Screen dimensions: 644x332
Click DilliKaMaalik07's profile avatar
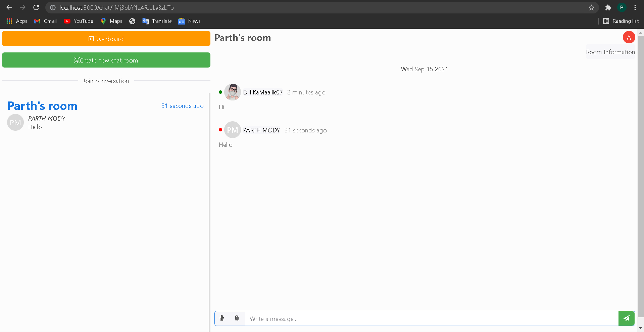click(233, 92)
